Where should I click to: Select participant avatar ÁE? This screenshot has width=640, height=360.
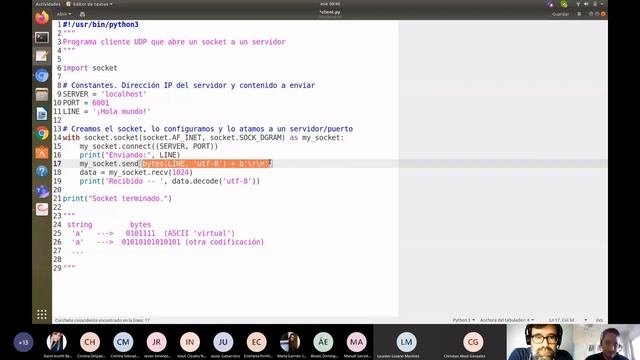pyautogui.click(x=323, y=342)
